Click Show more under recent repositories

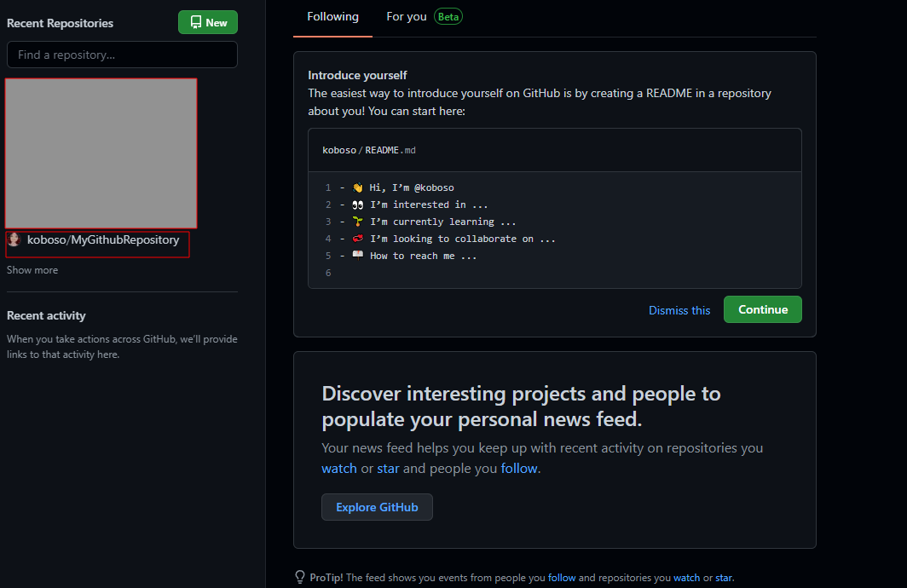pos(32,270)
